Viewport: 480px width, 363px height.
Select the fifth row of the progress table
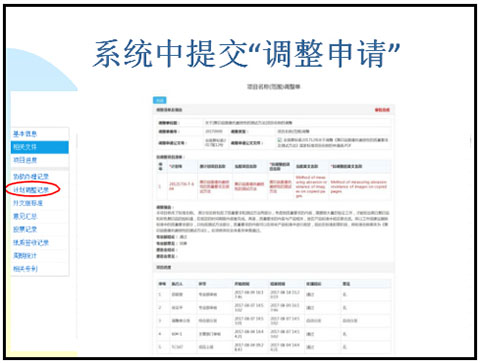tap(274, 347)
